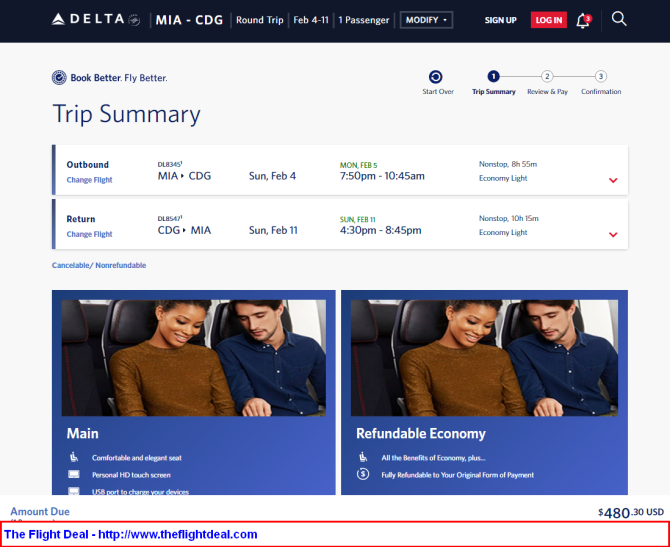
Task: Click the $480.30 USD total
Action: coord(631,512)
